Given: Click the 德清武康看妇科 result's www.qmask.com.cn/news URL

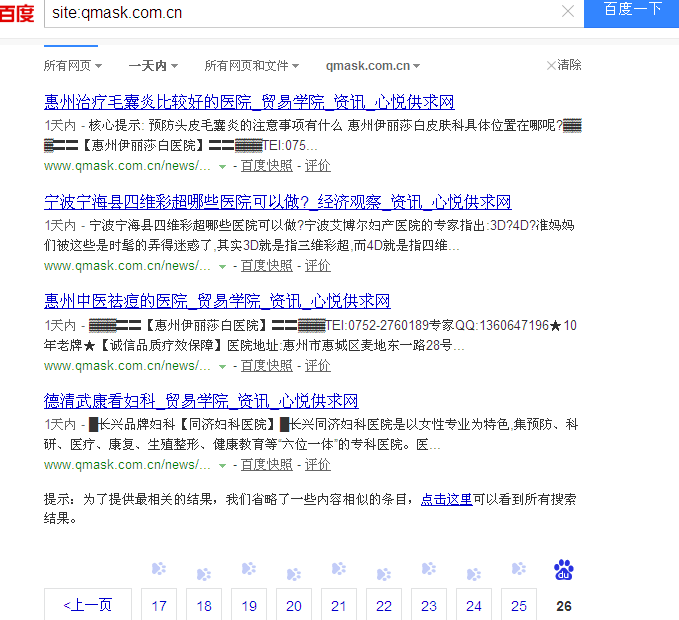Looking at the screenshot, I should coord(127,465).
